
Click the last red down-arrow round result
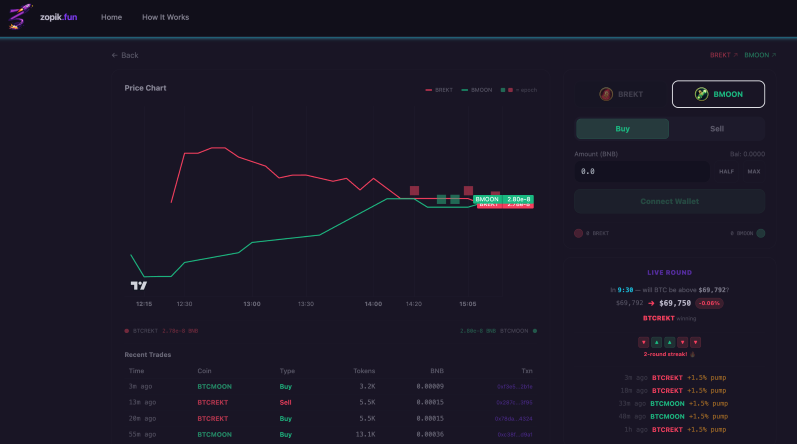[x=695, y=342]
